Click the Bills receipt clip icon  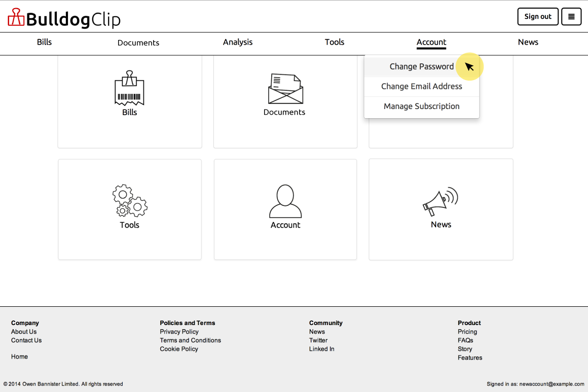tap(129, 88)
